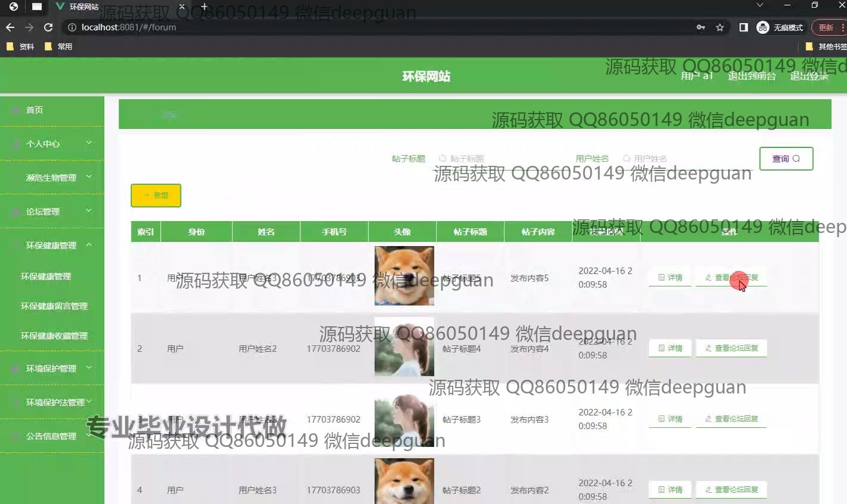Click the 用户 a1 label in the header
The width and height of the screenshot is (847, 504).
(697, 76)
